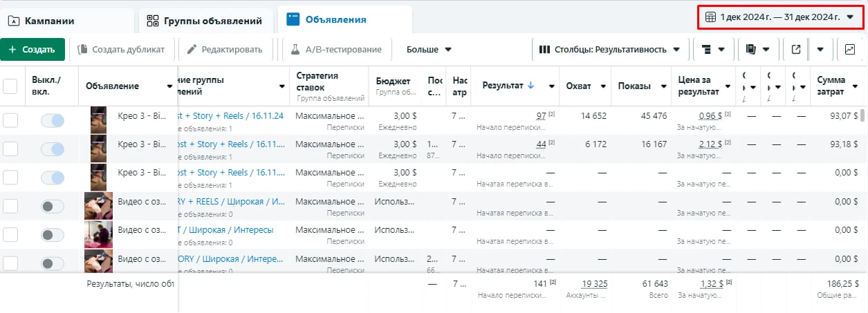This screenshot has height=313, width=868.
Task: Click the result value 44 link
Action: 541,144
